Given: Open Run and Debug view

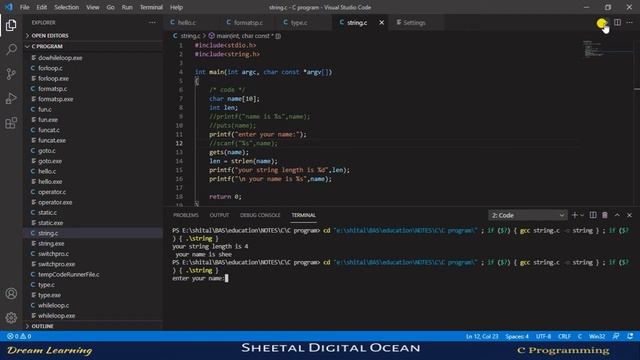Looking at the screenshot, I should coord(11,98).
